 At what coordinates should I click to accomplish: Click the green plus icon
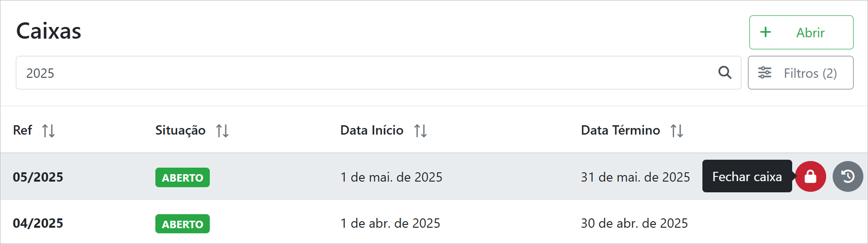point(765,32)
